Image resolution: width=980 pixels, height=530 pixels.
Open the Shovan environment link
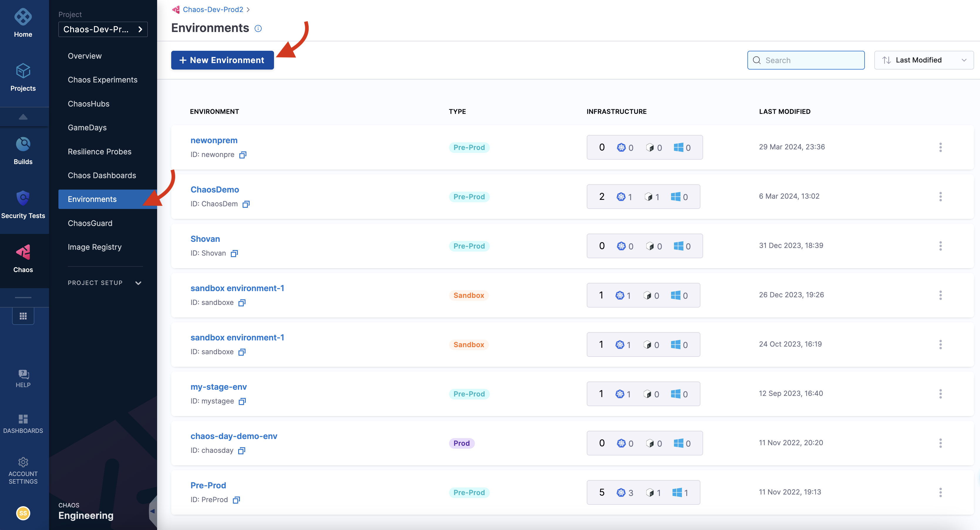205,239
